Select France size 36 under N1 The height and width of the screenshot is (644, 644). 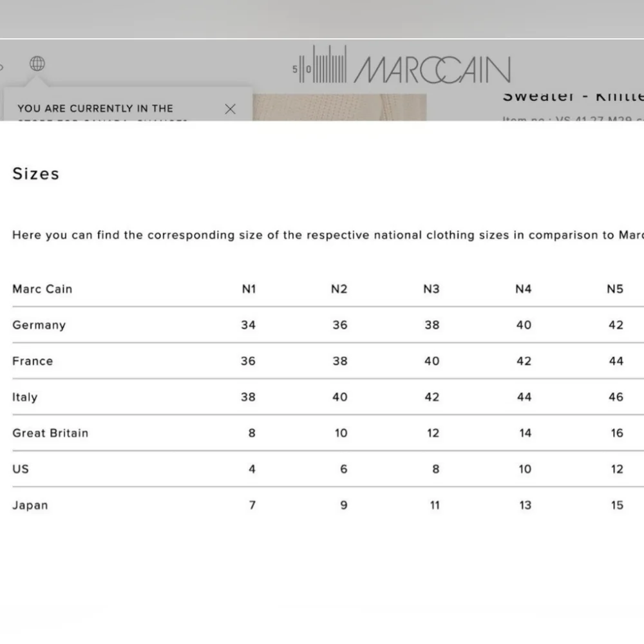tap(248, 361)
